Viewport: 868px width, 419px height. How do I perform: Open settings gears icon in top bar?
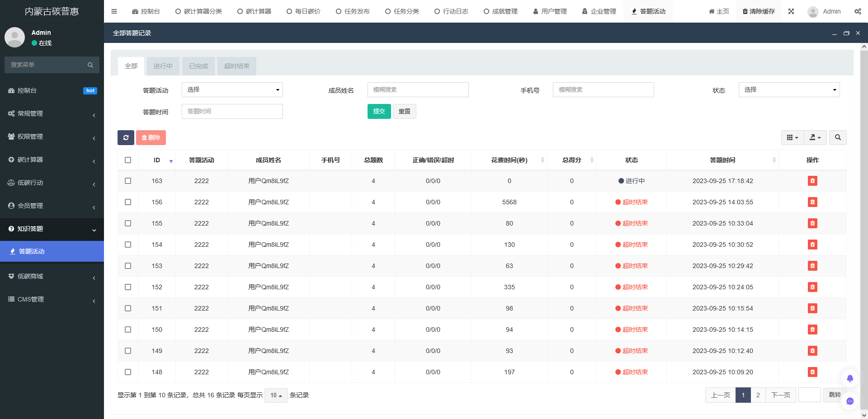(x=858, y=11)
